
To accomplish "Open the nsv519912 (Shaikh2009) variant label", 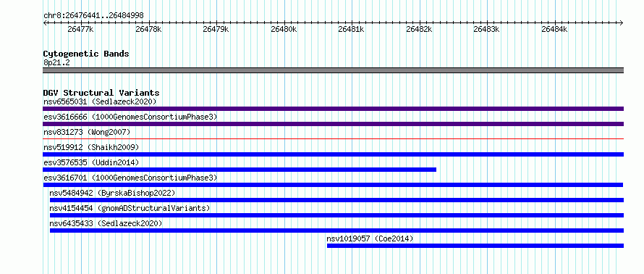I will 91,147.
